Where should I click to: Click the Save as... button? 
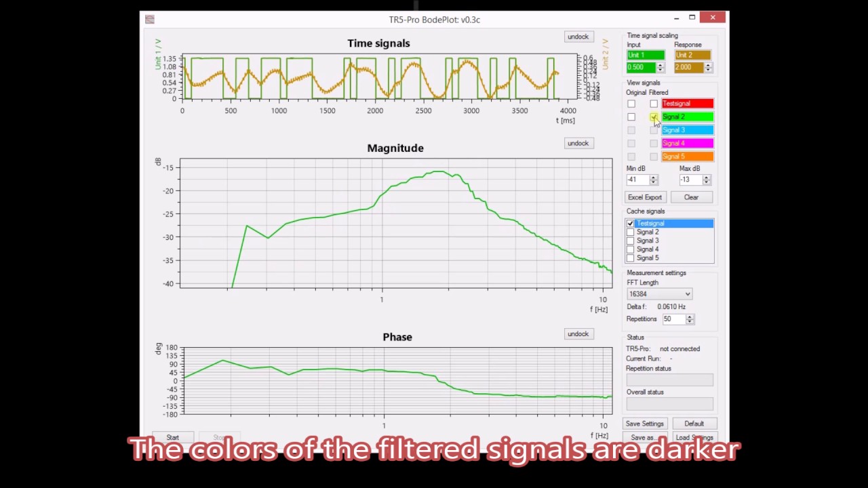[644, 437]
